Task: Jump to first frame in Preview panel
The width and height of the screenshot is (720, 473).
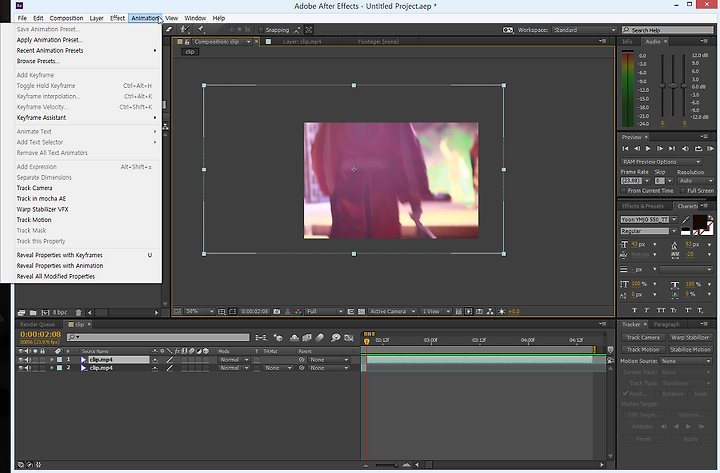Action: 625,148
